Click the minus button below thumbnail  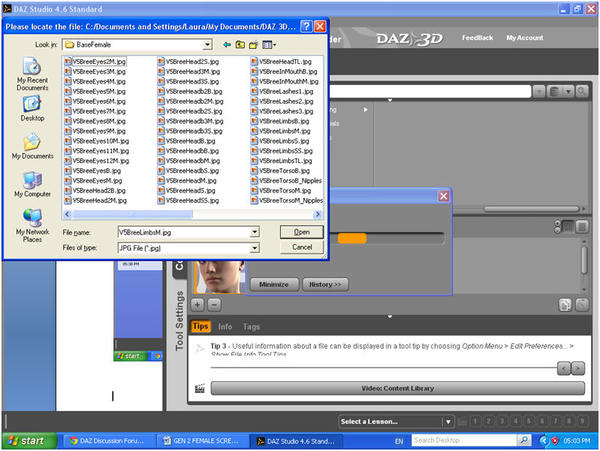pyautogui.click(x=214, y=305)
